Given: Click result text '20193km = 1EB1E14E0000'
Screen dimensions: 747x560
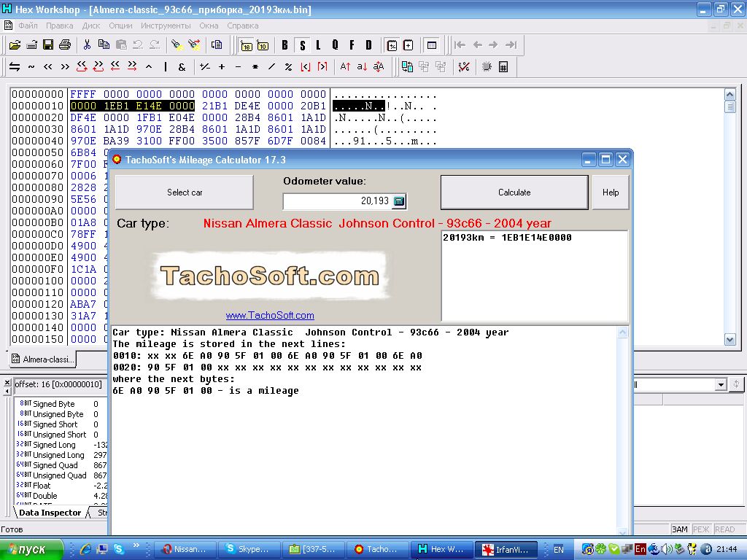Looking at the screenshot, I should tap(508, 238).
